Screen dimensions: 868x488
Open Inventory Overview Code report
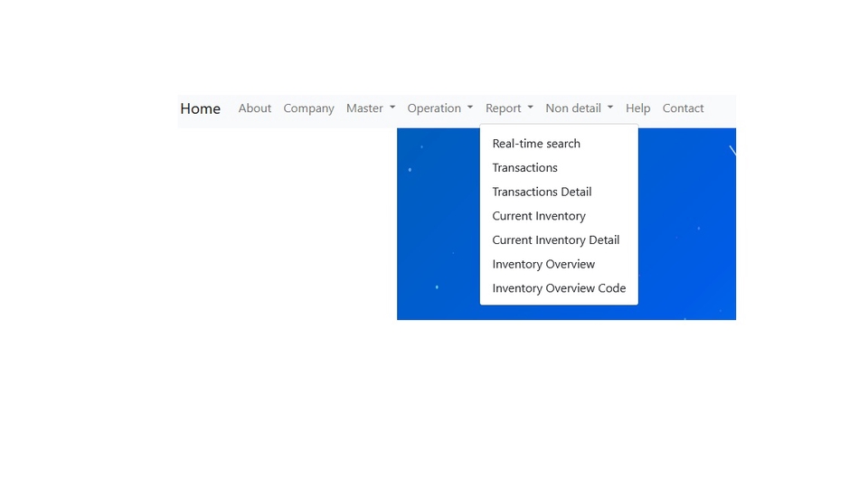tap(559, 288)
